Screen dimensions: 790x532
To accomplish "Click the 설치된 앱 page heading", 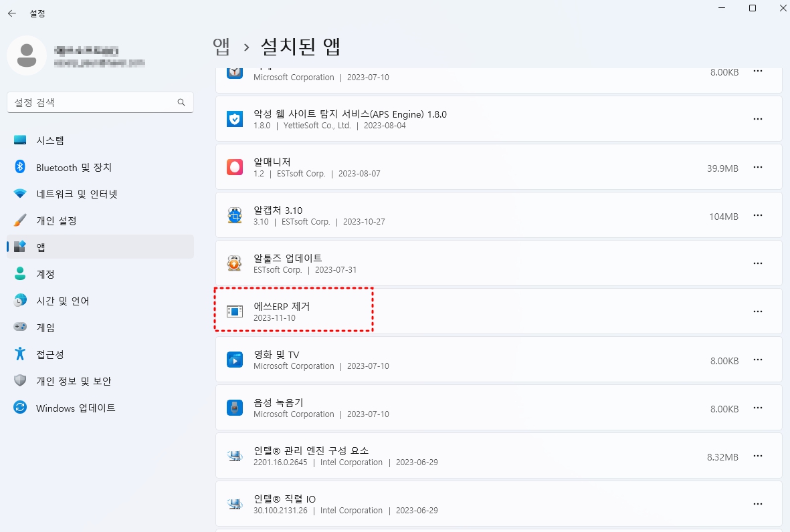I will click(x=300, y=46).
